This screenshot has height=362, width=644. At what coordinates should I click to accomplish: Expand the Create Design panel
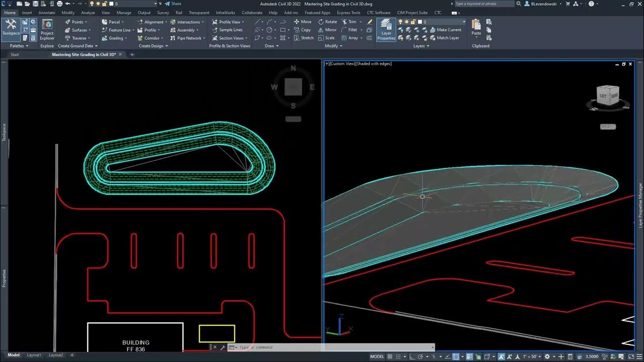(153, 46)
